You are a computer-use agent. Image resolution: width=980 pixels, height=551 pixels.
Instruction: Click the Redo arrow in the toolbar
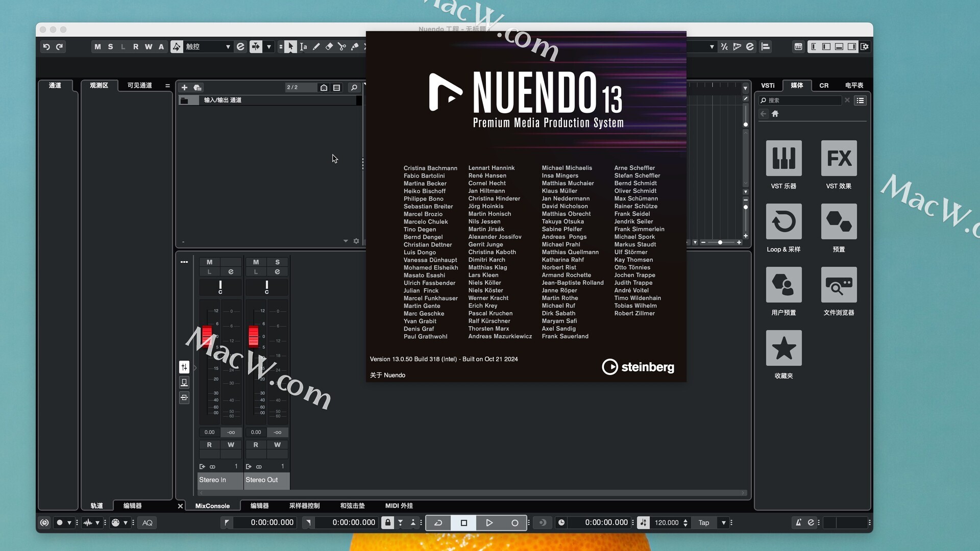tap(59, 46)
